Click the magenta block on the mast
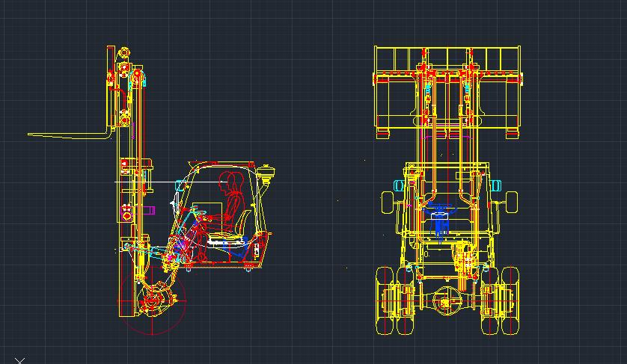 [x=149, y=210]
